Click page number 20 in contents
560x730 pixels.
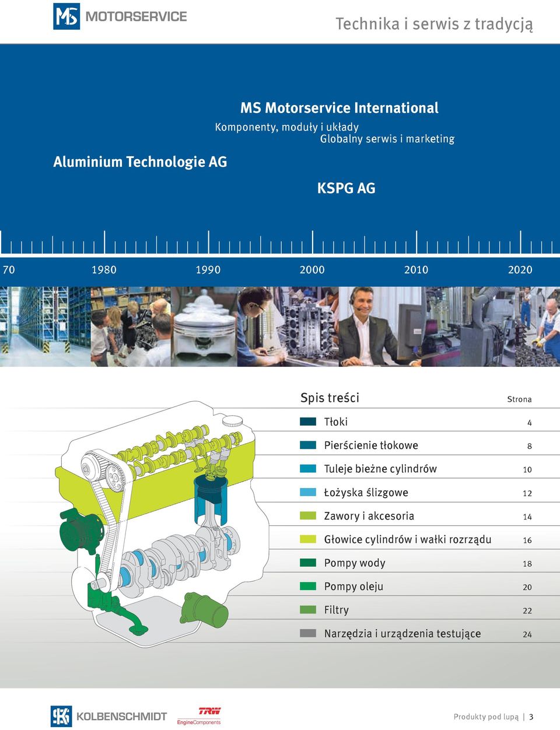[527, 587]
